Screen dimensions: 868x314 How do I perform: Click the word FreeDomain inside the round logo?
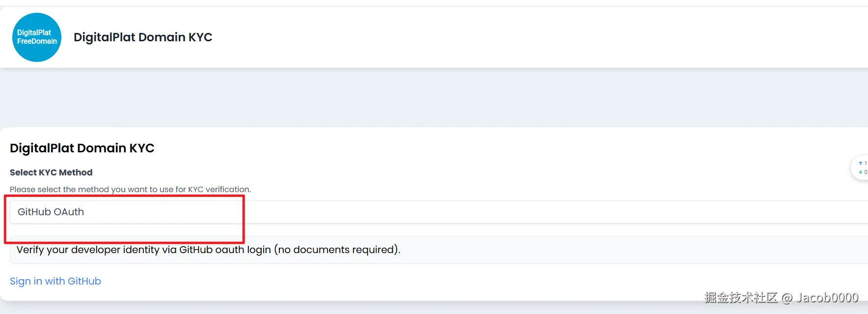37,41
